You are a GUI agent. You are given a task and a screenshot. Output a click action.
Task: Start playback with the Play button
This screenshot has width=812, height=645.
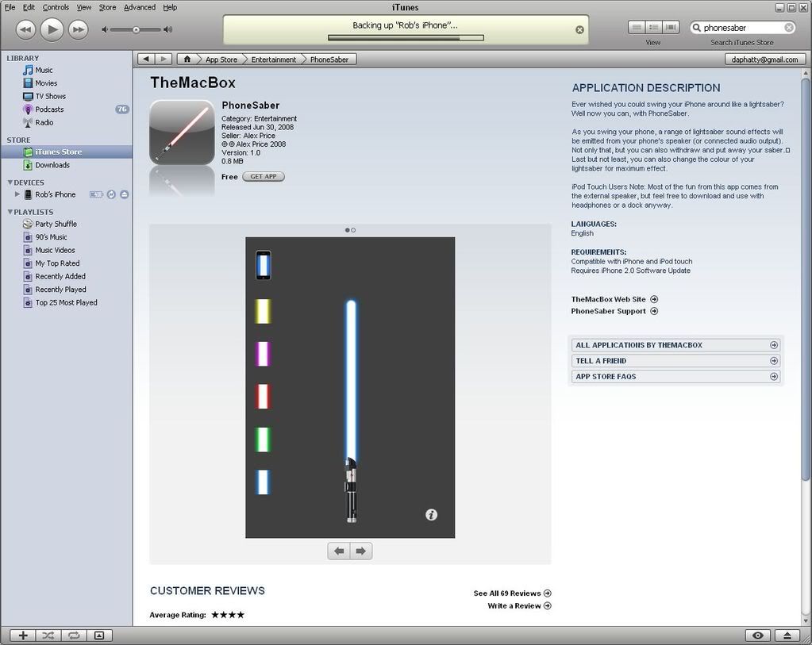[x=52, y=29]
